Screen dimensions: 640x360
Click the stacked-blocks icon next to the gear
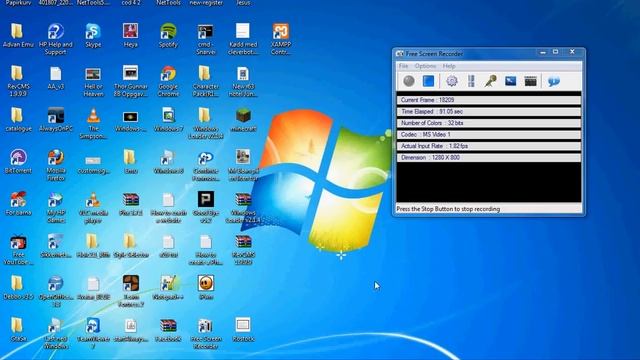pos(471,81)
